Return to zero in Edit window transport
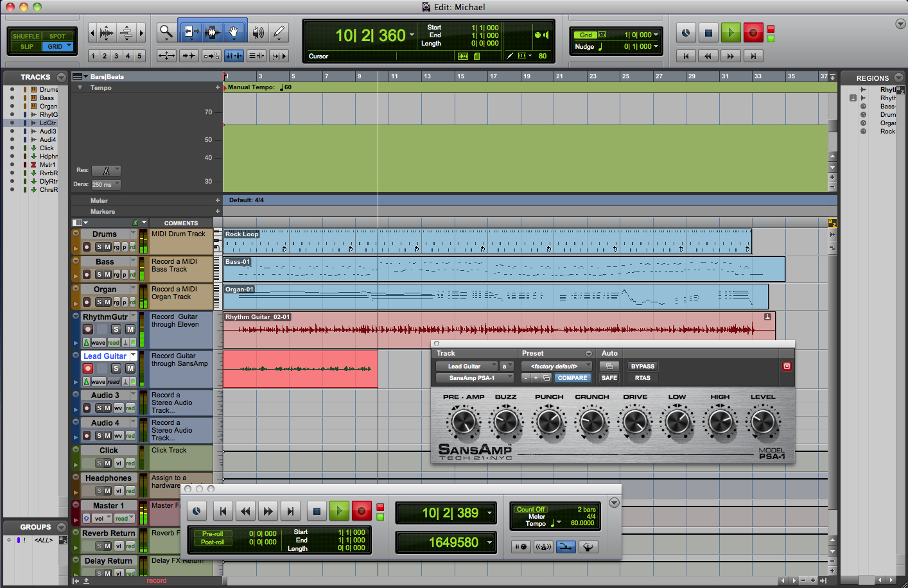This screenshot has height=588, width=908. pyautogui.click(x=686, y=56)
